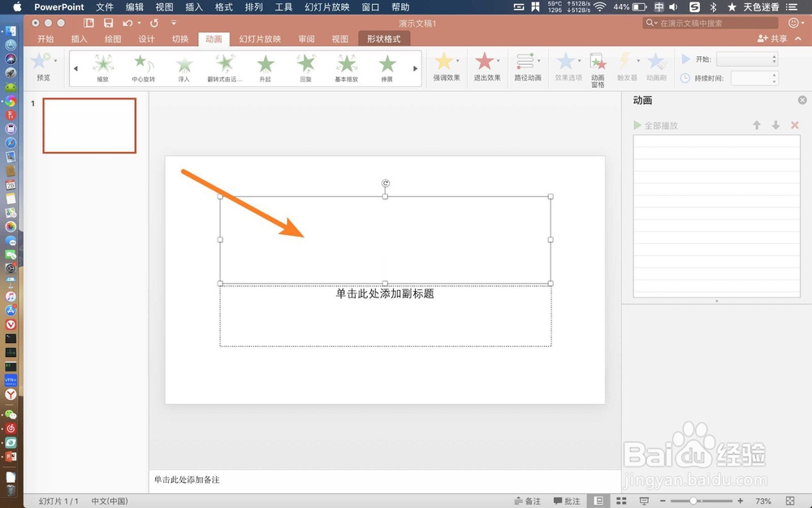Click 全部播放 in the Animation pane
The width and height of the screenshot is (812, 508).
pos(659,125)
